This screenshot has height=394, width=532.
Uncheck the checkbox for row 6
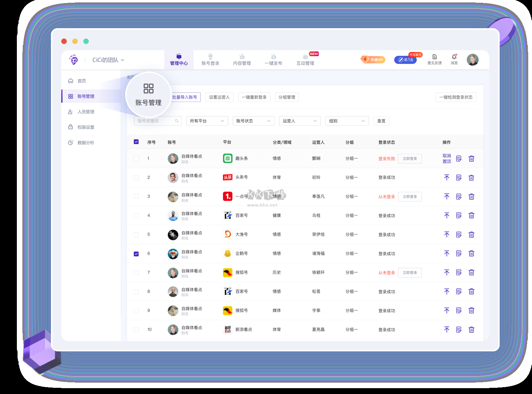pos(136,254)
